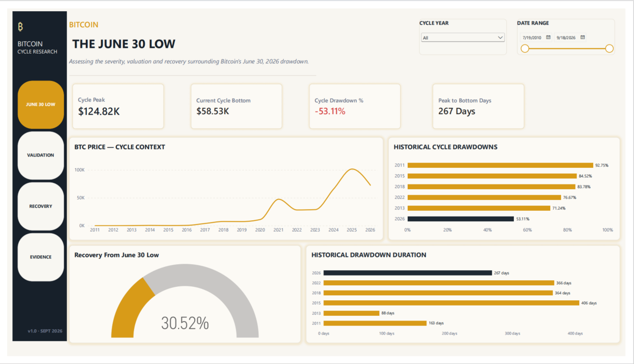The width and height of the screenshot is (634, 364).
Task: Click the orange 'BITCOIN' header label
Action: [84, 25]
